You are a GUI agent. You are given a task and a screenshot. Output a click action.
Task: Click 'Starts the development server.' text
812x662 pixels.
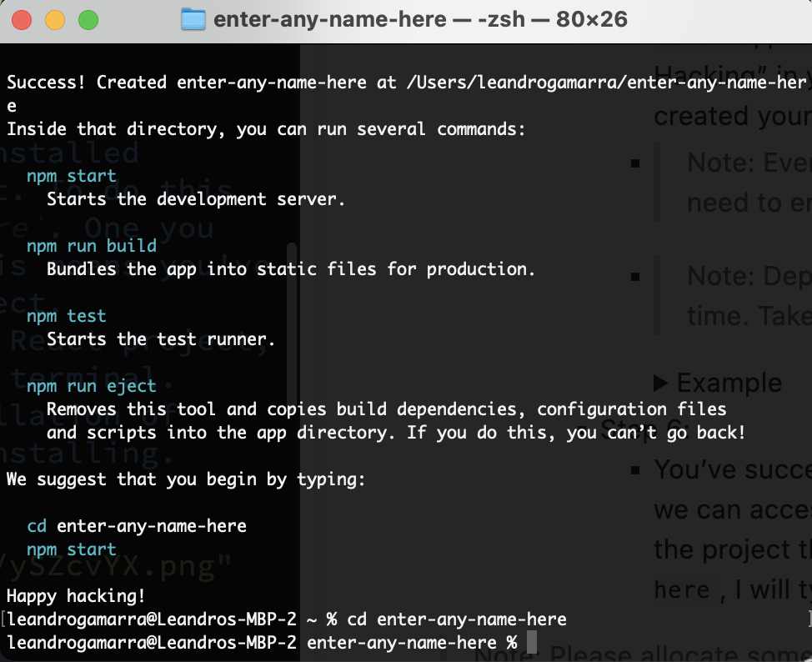click(196, 199)
